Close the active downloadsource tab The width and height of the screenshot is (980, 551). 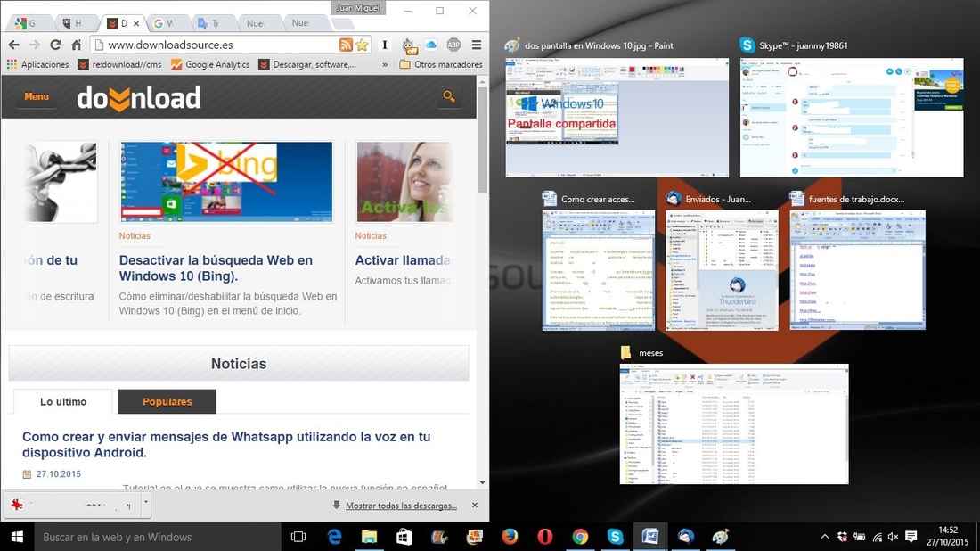136,23
